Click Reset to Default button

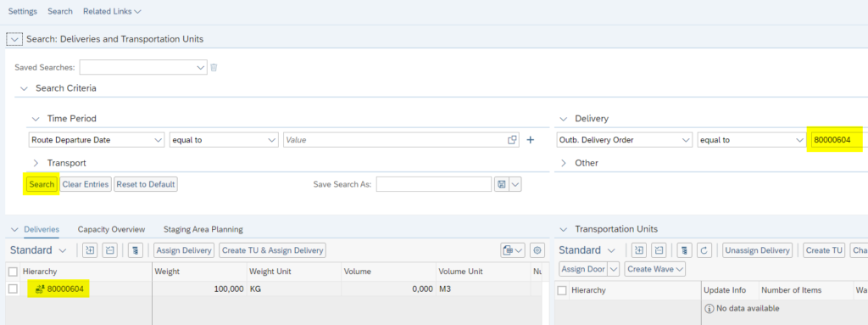point(146,185)
